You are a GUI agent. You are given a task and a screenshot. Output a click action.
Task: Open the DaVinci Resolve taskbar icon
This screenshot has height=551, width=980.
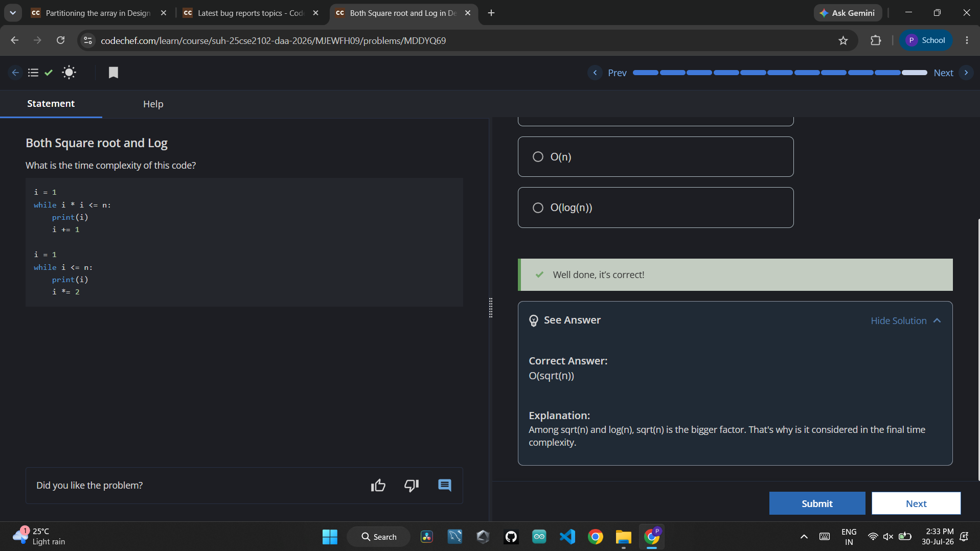pos(427,537)
